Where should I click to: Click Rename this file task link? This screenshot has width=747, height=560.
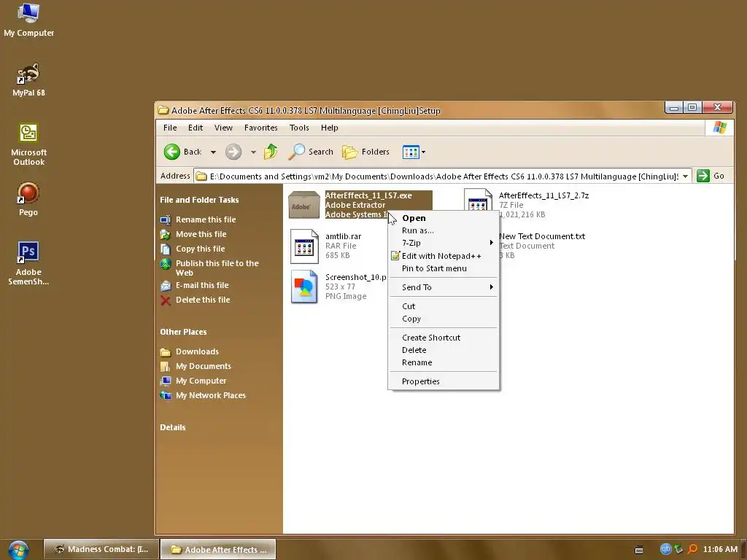click(205, 219)
